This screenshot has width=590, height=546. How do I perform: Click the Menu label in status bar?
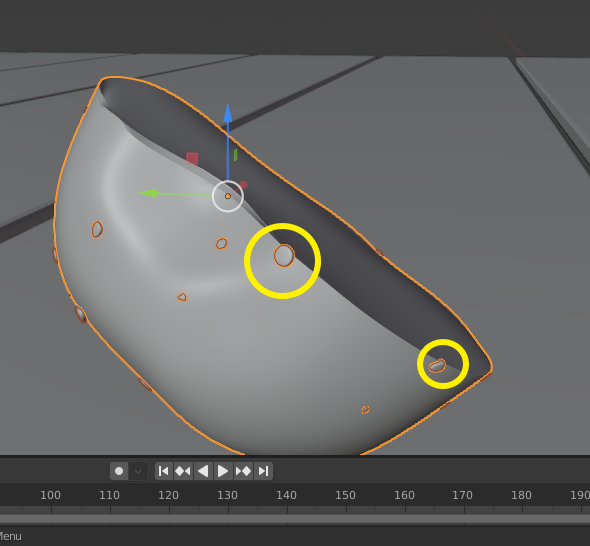(10, 536)
